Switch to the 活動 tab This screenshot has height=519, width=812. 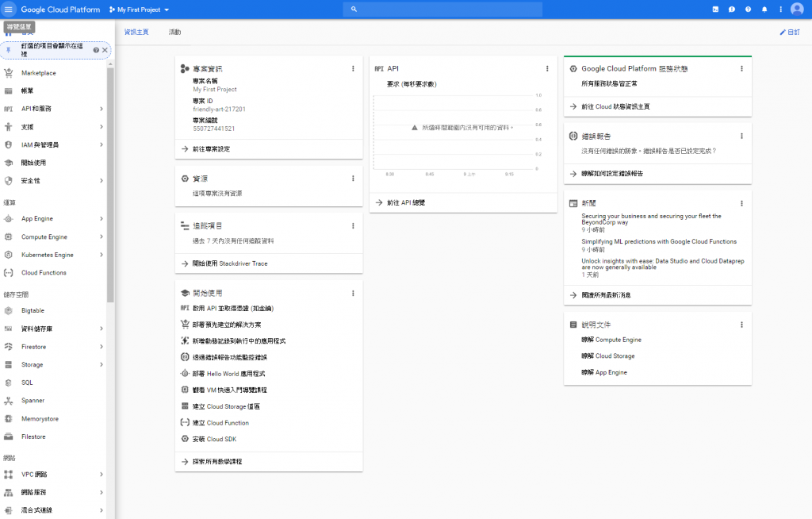point(174,33)
